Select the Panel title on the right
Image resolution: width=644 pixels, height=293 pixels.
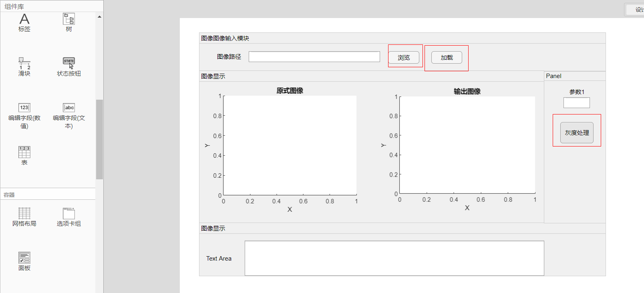point(553,76)
